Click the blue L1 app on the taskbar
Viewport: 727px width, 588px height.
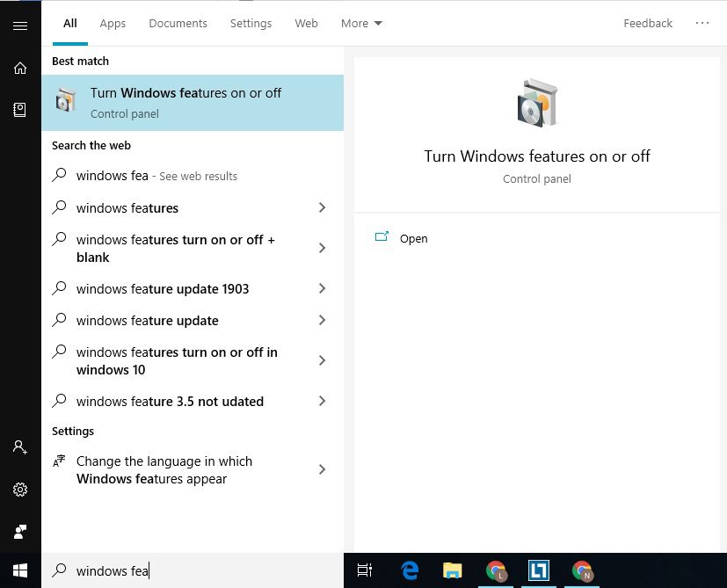(537, 570)
